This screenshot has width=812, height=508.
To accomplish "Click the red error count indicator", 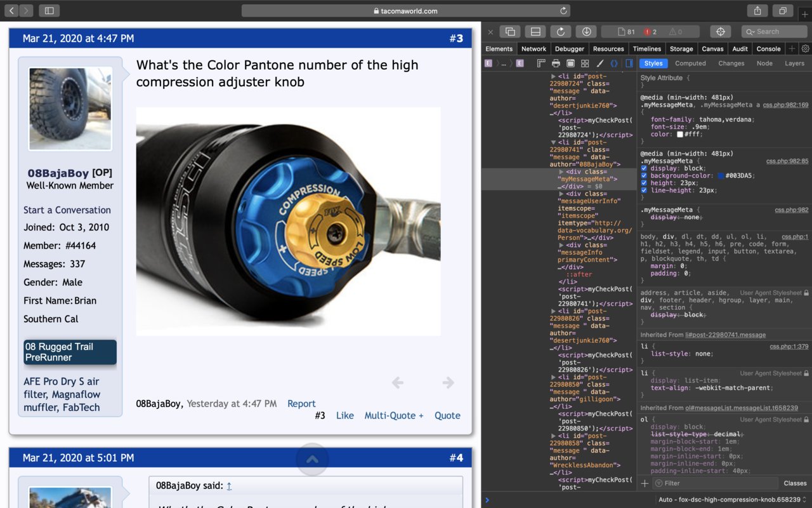I will click(x=650, y=32).
